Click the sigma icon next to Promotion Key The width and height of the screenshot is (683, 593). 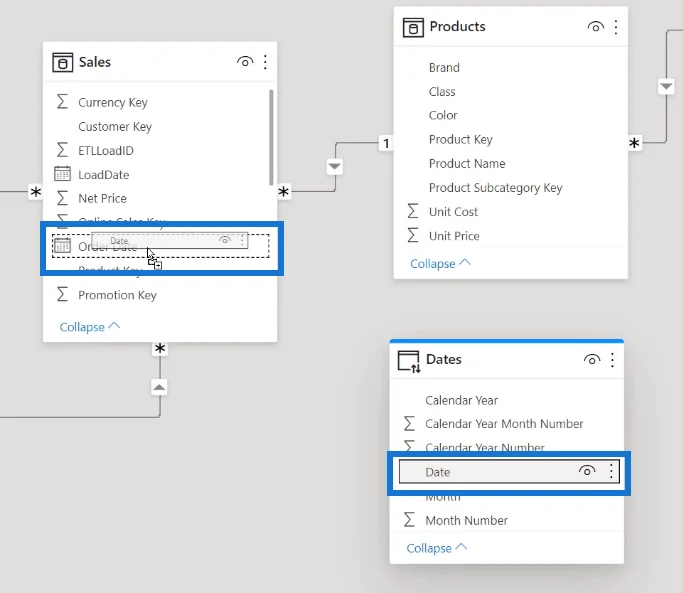(62, 294)
